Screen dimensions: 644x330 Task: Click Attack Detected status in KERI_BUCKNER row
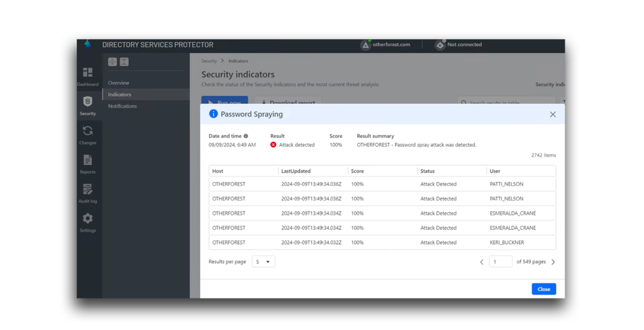(x=438, y=242)
